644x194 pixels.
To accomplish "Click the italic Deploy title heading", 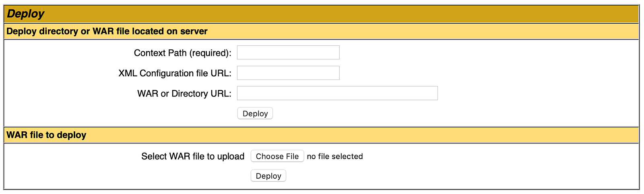I will (26, 14).
